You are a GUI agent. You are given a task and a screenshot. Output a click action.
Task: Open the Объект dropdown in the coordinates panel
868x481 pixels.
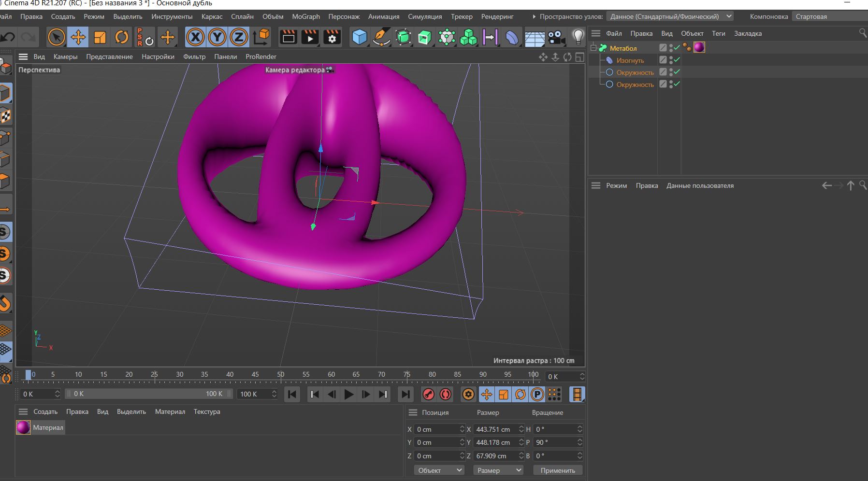pyautogui.click(x=438, y=470)
